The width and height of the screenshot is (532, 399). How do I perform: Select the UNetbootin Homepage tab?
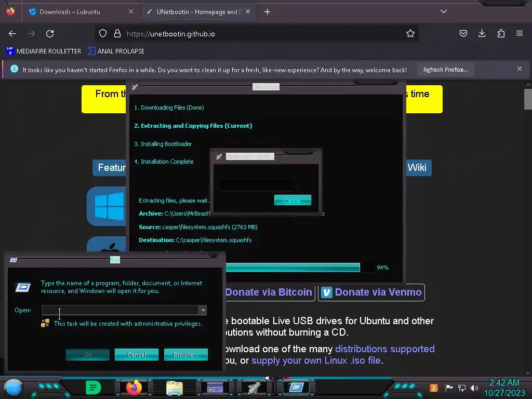pyautogui.click(x=198, y=12)
